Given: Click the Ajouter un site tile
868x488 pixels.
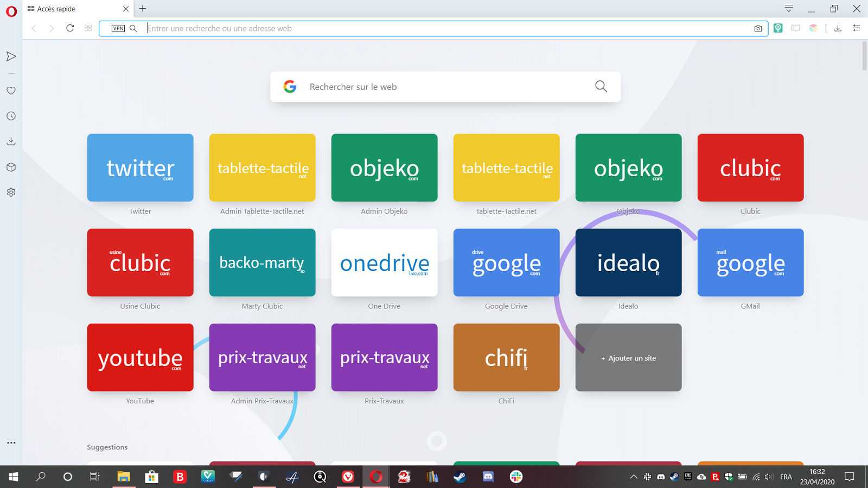Looking at the screenshot, I should 628,358.
